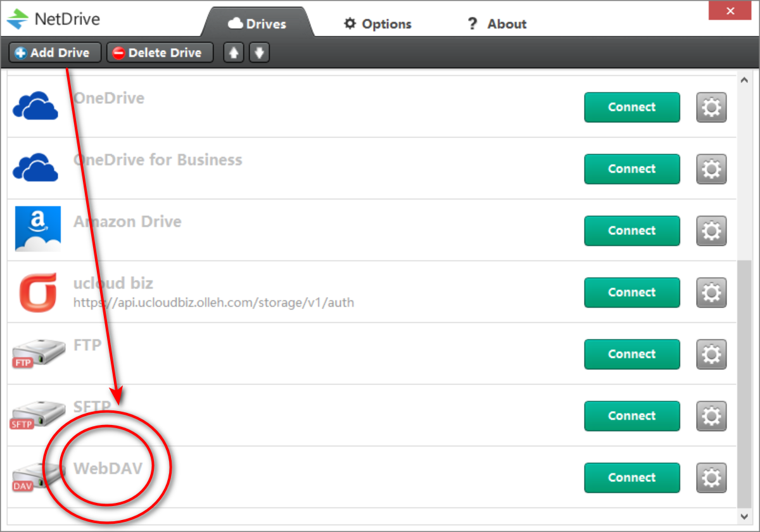Switch to the Options tab
The height and width of the screenshot is (532, 760).
(377, 24)
